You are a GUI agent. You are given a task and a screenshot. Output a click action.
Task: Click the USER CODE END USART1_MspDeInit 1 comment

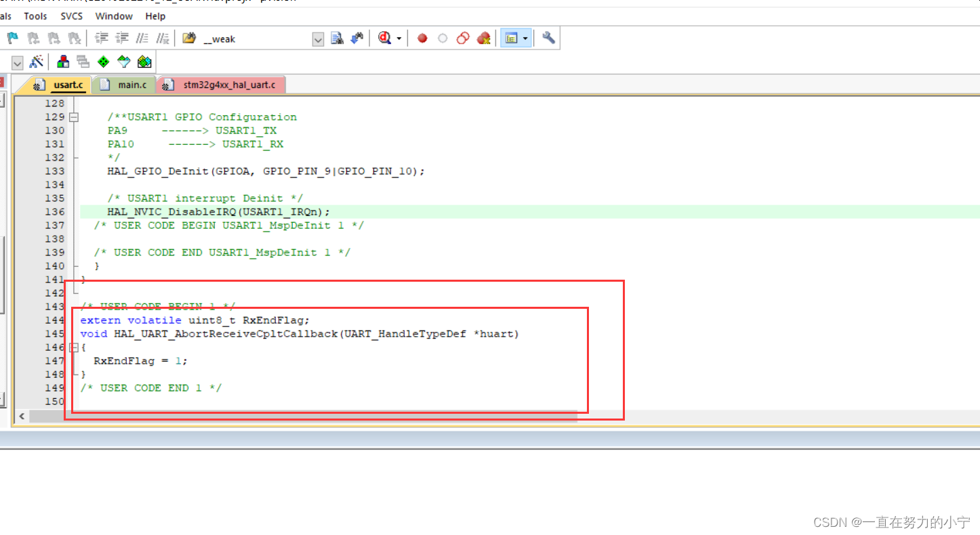tap(222, 253)
